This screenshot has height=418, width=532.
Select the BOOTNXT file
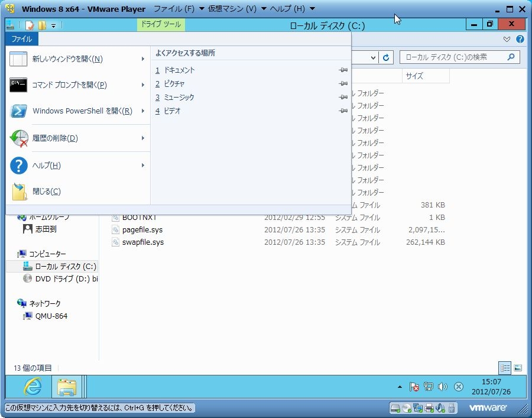point(139,218)
